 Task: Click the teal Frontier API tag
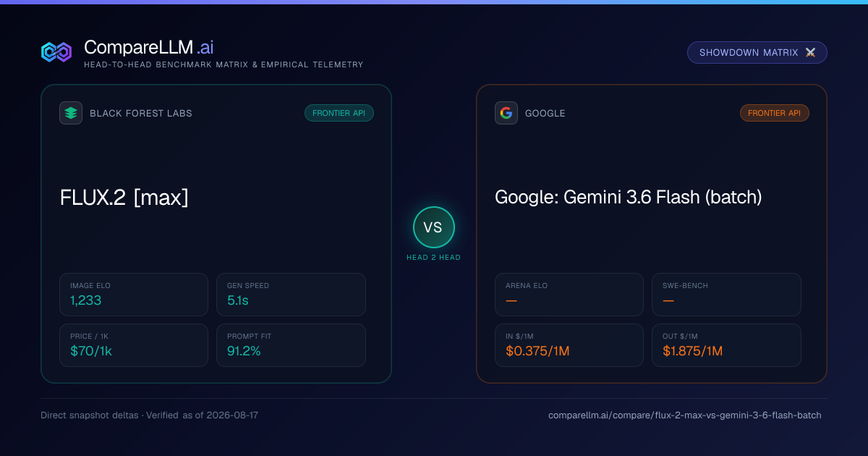[x=339, y=113]
